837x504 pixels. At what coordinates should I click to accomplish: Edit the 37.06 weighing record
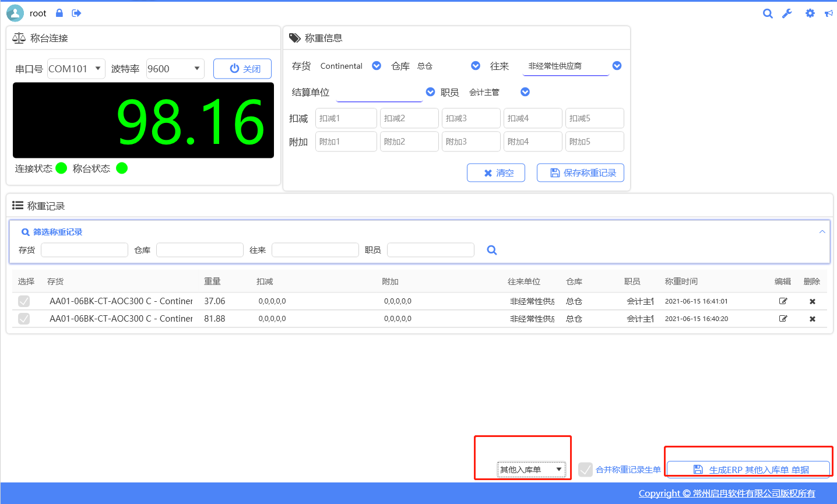click(x=783, y=301)
